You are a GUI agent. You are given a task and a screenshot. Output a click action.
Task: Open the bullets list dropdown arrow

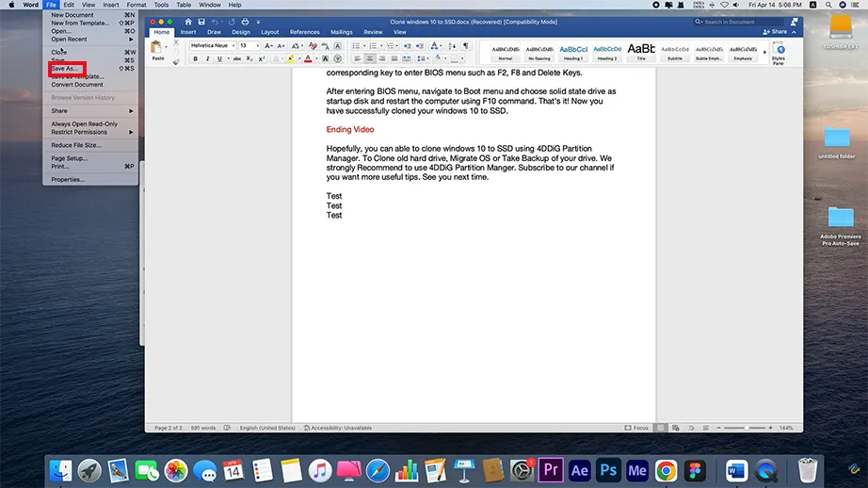364,46
